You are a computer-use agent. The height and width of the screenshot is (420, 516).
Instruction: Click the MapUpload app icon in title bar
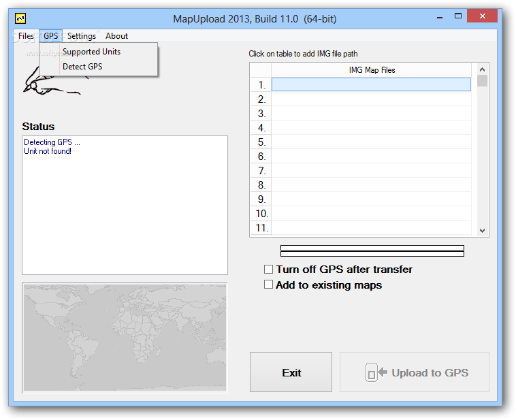click(x=20, y=18)
